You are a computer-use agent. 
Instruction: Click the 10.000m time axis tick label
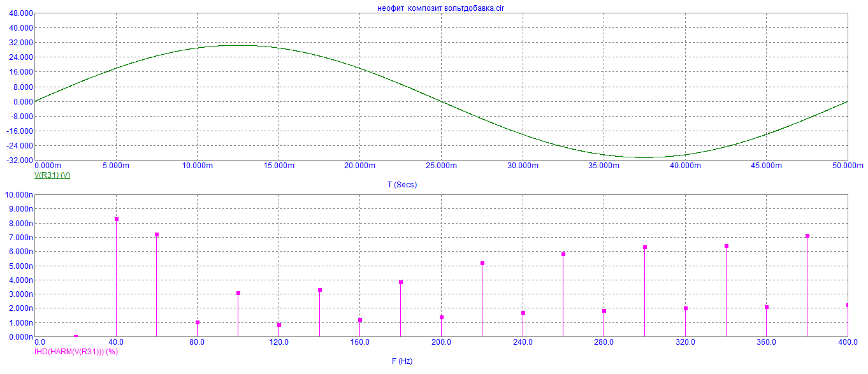(197, 166)
